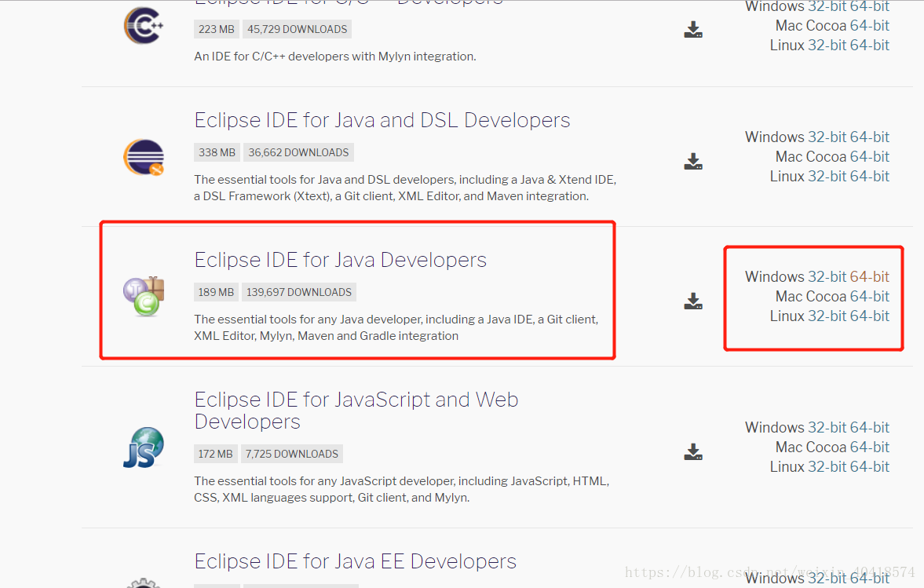This screenshot has width=924, height=588.
Task: Open Eclipse IDE for Java EE Developers title
Action: click(356, 561)
